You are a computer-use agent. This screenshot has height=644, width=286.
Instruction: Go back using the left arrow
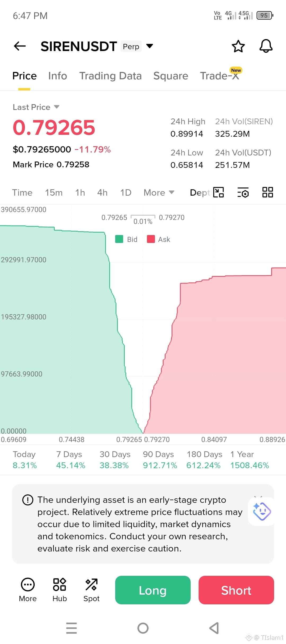tap(20, 46)
